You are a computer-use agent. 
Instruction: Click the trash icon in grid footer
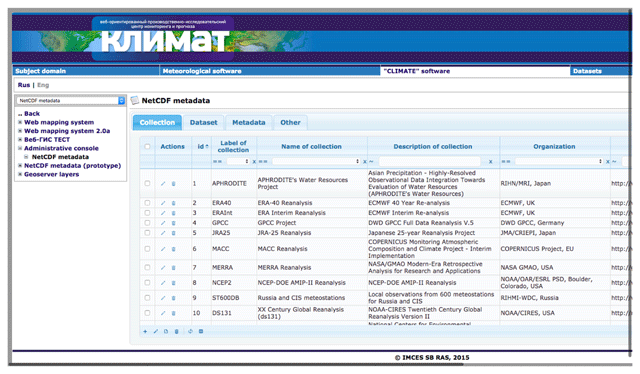click(177, 331)
